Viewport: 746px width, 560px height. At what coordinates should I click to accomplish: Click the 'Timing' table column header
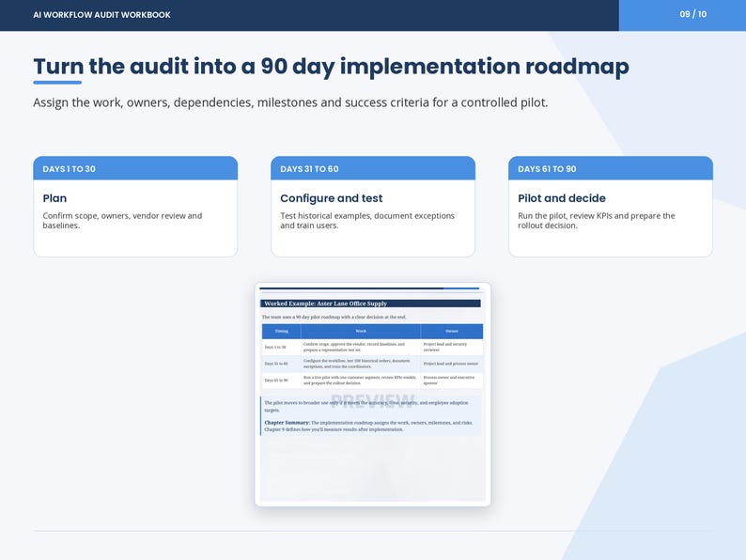click(x=281, y=331)
